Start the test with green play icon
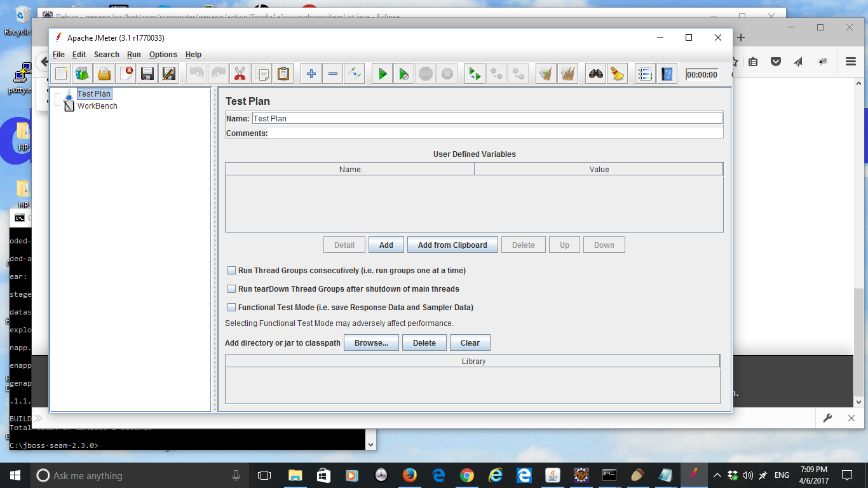Screen dimensions: 868x488 [382, 74]
